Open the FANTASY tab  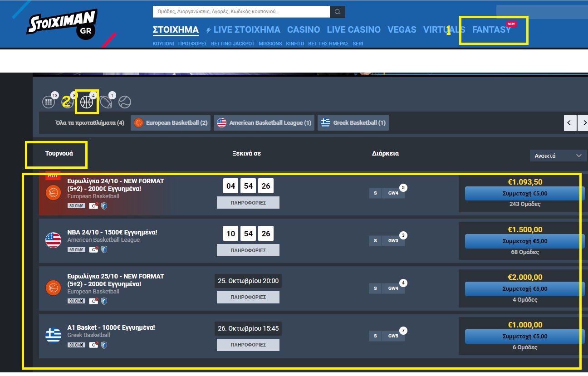click(491, 30)
